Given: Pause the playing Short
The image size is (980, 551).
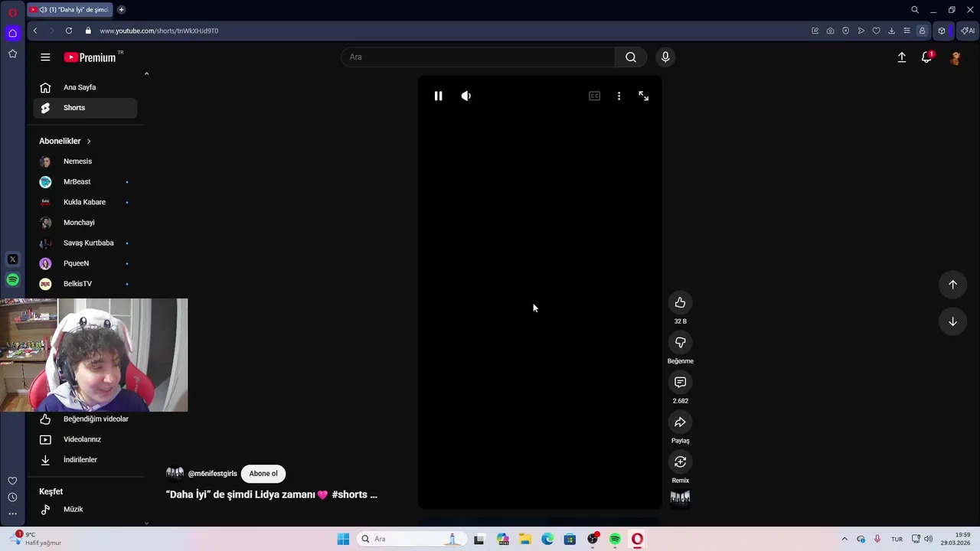Looking at the screenshot, I should tap(438, 96).
